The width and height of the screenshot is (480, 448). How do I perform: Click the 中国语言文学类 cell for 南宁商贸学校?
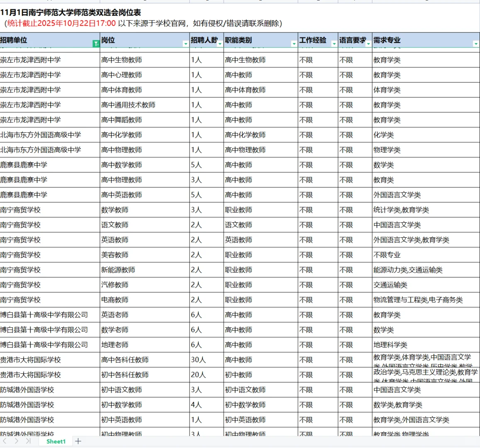(426, 225)
